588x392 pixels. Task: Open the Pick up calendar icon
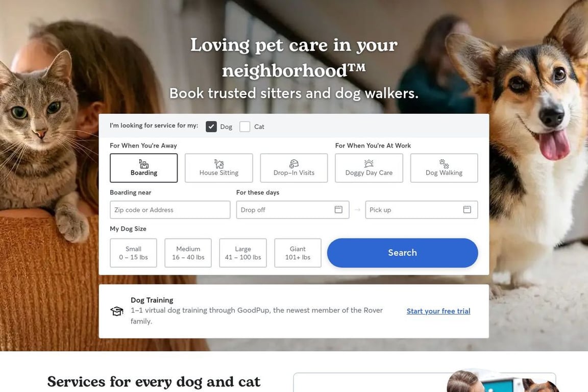coord(467,209)
